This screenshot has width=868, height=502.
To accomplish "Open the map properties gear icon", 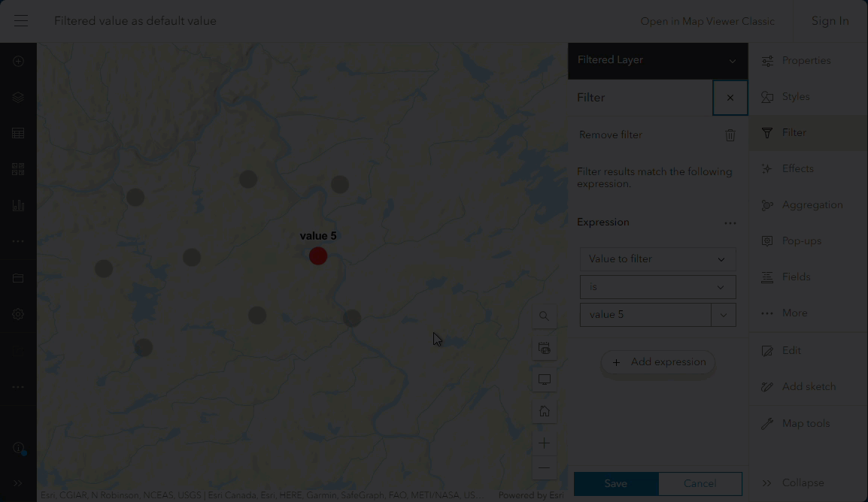I will pyautogui.click(x=18, y=313).
